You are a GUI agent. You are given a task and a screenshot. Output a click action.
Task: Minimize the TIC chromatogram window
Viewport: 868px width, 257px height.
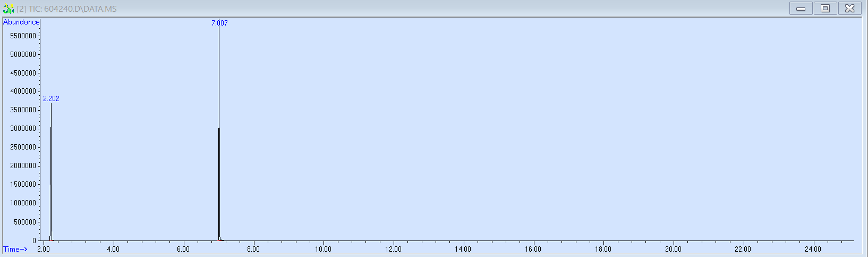[x=801, y=9]
